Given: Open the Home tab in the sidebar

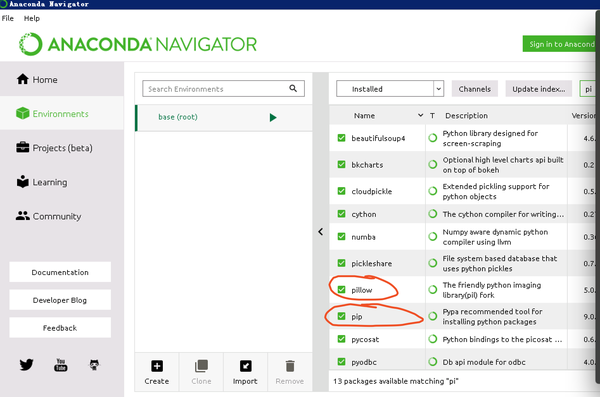Looking at the screenshot, I should (x=37, y=80).
